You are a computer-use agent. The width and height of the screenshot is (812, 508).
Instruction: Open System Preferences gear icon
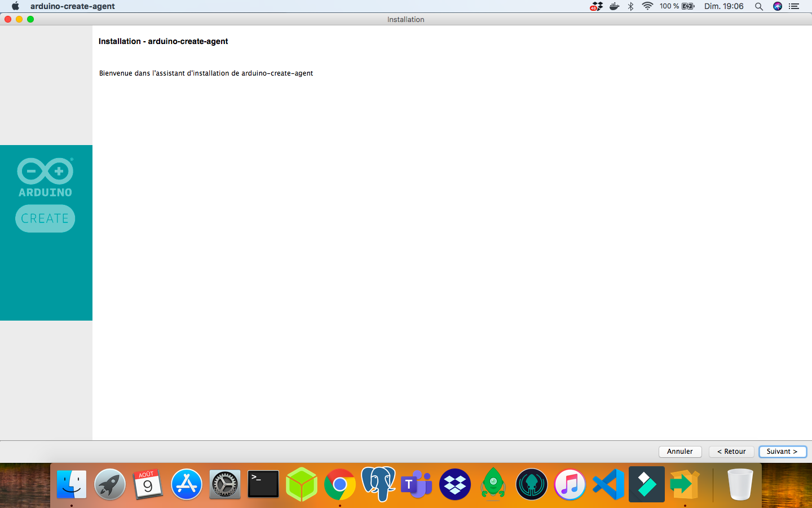pos(225,484)
